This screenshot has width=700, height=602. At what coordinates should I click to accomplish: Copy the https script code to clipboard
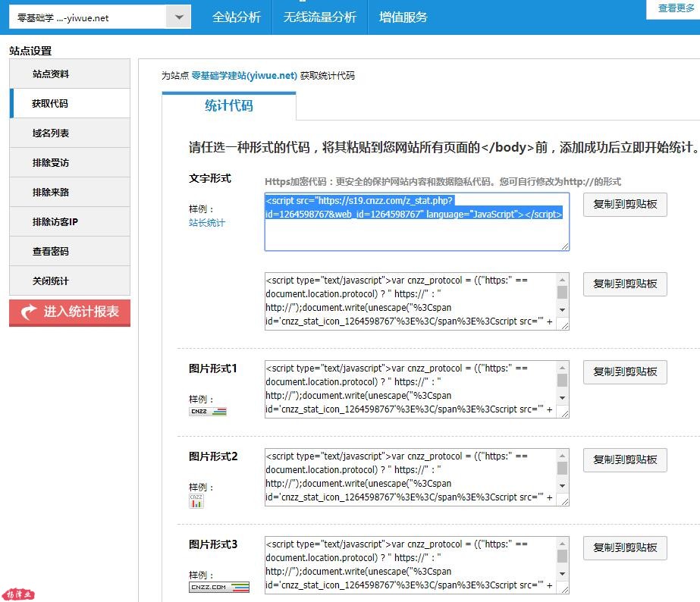pyautogui.click(x=625, y=205)
